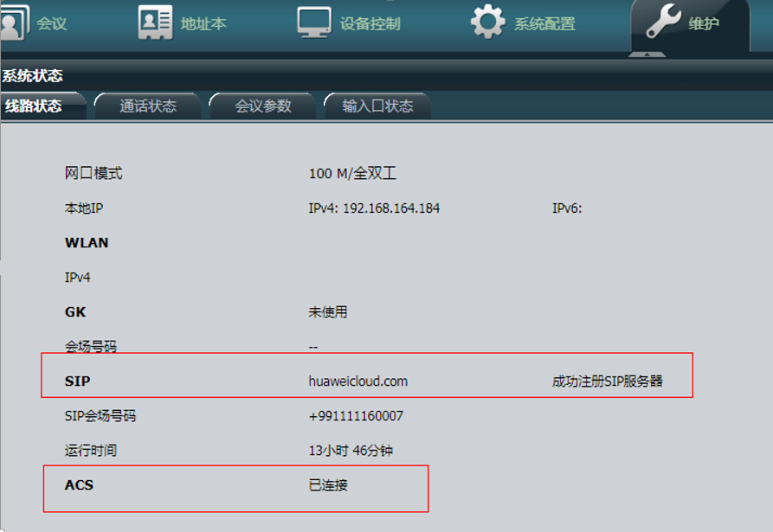Screen dimensions: 773x532
Task: Click the wrench icon for 维护
Action: [663, 22]
